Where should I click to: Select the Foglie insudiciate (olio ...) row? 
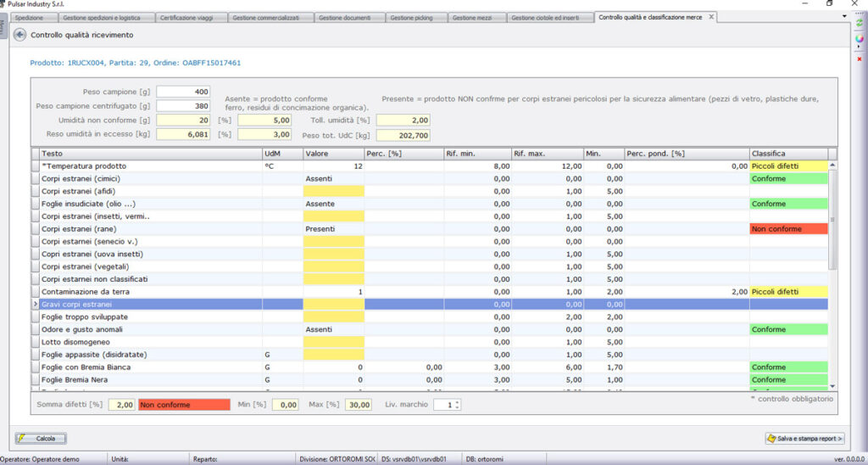[x=430, y=204]
